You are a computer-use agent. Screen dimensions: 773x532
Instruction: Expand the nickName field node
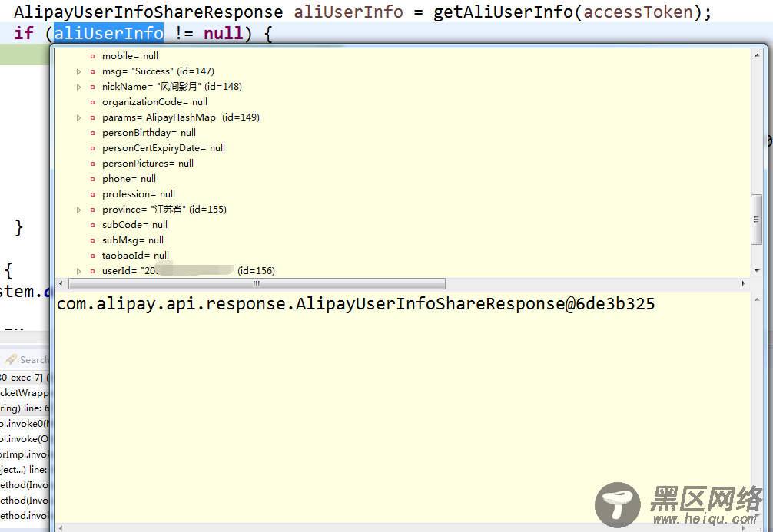[79, 87]
